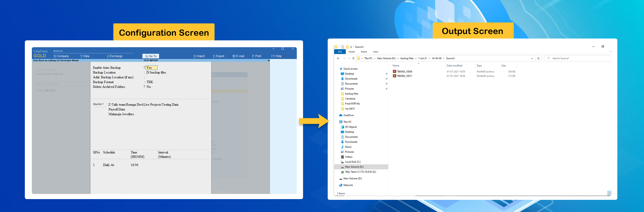644x212 pixels.
Task: Click P: Print in TallyPrime
Action: 256,56
